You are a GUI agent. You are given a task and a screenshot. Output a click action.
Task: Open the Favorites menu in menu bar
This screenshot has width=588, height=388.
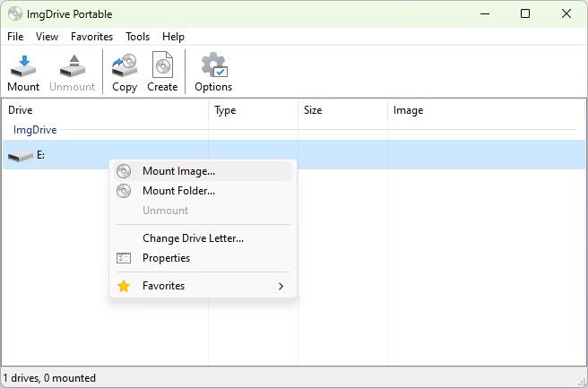click(x=91, y=37)
